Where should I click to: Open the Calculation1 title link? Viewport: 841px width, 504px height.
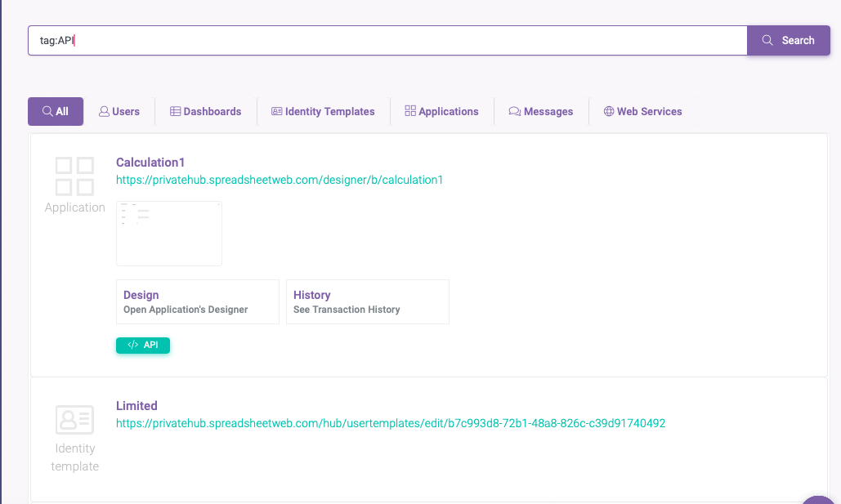[x=150, y=163]
